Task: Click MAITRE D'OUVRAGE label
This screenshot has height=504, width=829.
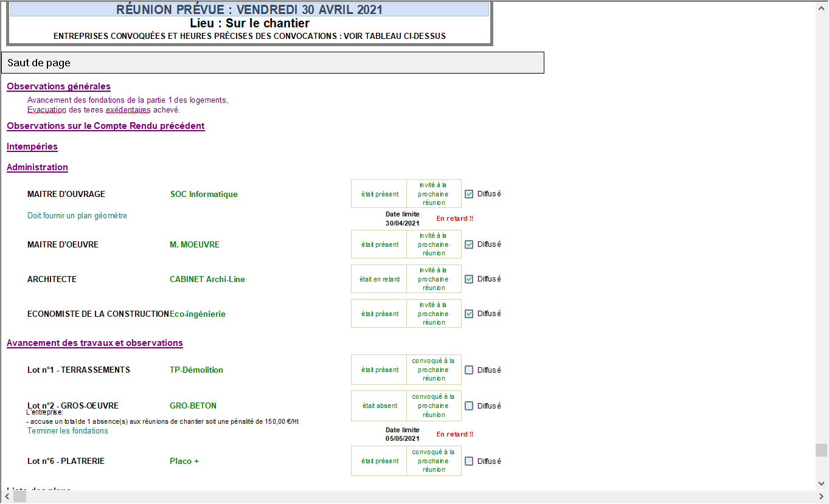Action: coord(66,195)
